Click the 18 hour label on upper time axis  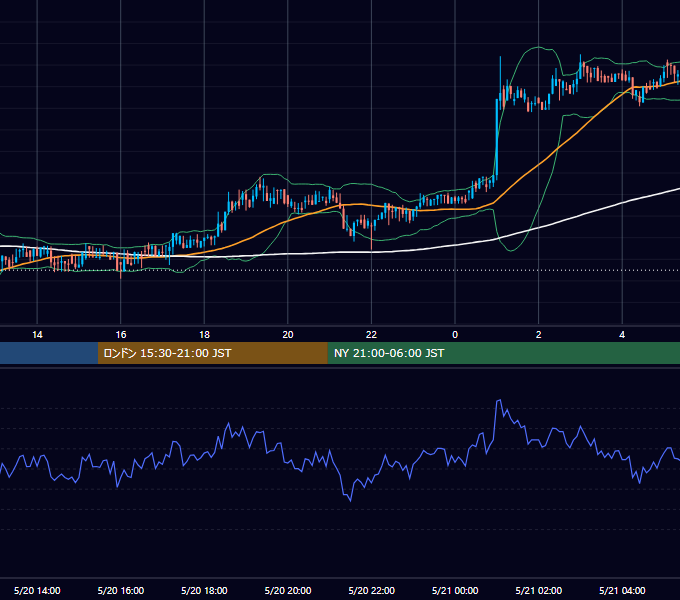pyautogui.click(x=204, y=335)
